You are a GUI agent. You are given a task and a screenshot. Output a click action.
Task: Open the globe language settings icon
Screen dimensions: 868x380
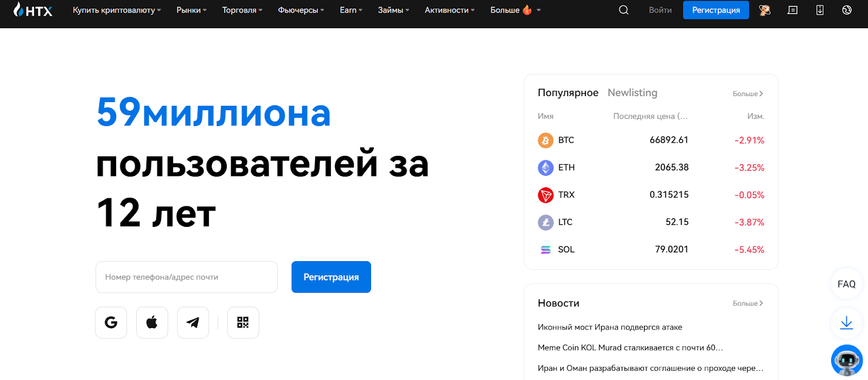(847, 10)
